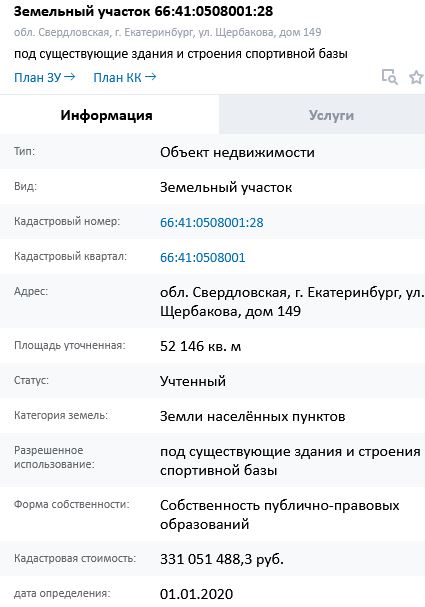
Task: Click the cadastral value 331 051 488,3 руб.
Action: click(x=222, y=559)
